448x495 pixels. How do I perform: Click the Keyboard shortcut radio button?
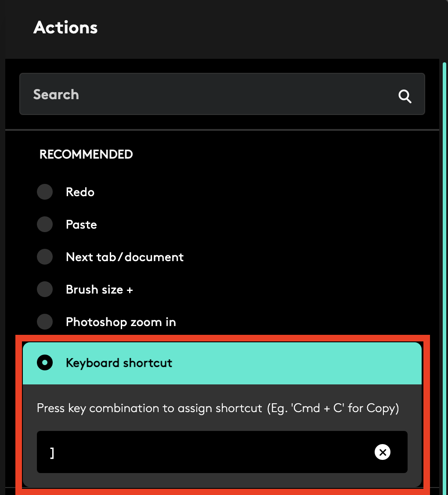(x=44, y=363)
